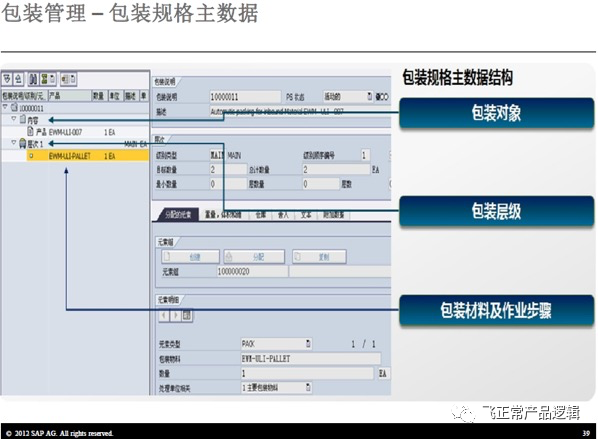
Task: Click the collapse-all tree toolbar icon
Action: point(18,79)
